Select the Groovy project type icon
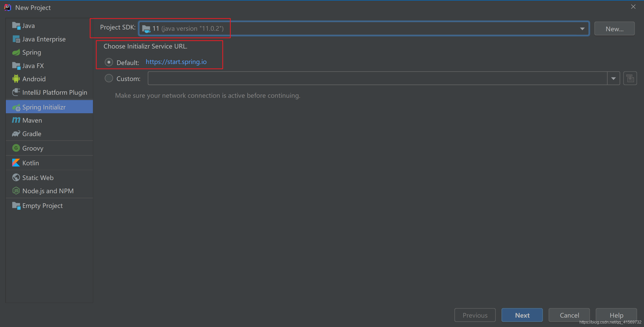The height and width of the screenshot is (327, 644). point(15,148)
